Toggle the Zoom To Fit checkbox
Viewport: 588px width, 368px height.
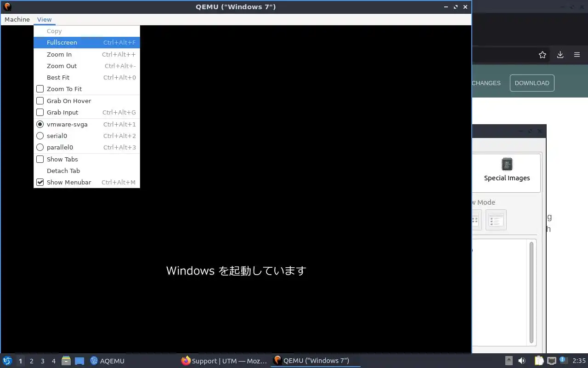coord(40,89)
